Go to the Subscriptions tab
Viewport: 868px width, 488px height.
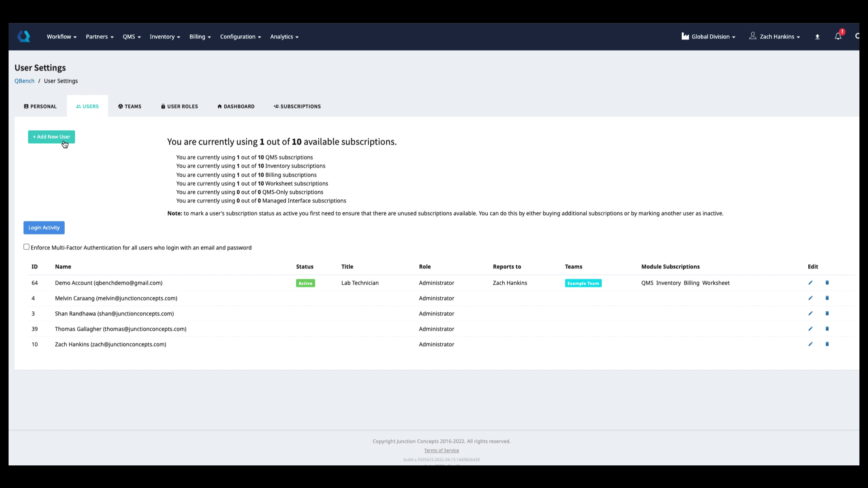pyautogui.click(x=297, y=107)
